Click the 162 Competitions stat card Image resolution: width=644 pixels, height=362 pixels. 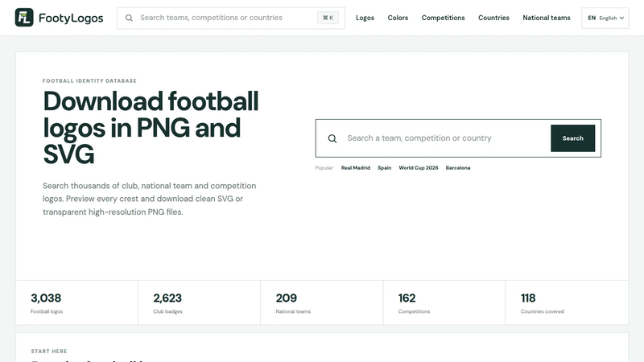[444, 303]
